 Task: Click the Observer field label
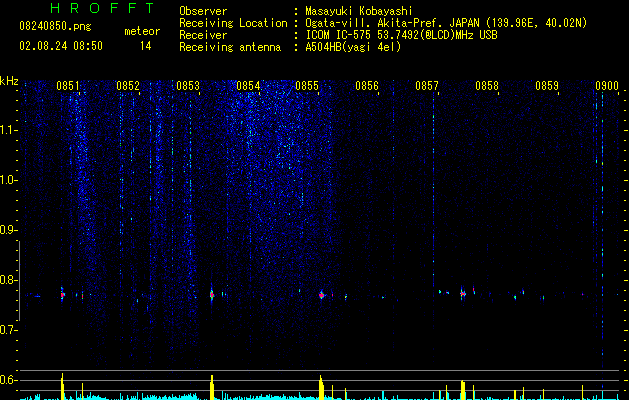203,11
